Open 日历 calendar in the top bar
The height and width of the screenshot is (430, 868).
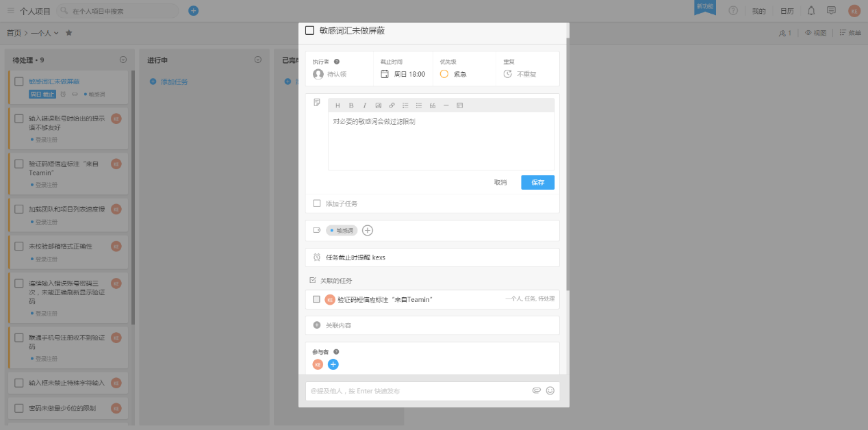tap(787, 11)
